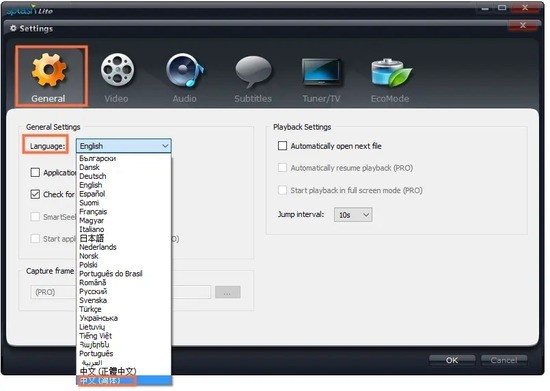Screen dimensions: 550x391
Task: Click the Settings gear in title bar
Action: 13,28
